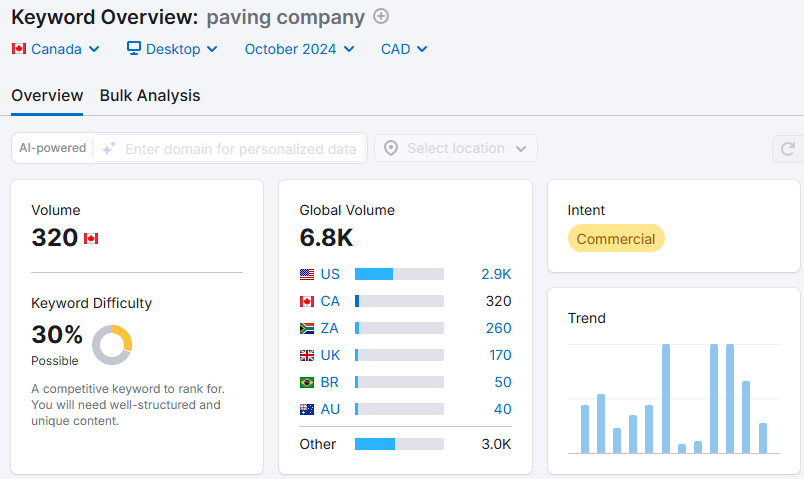Image resolution: width=804 pixels, height=479 pixels.
Task: Click the CA country link
Action: pyautogui.click(x=330, y=301)
